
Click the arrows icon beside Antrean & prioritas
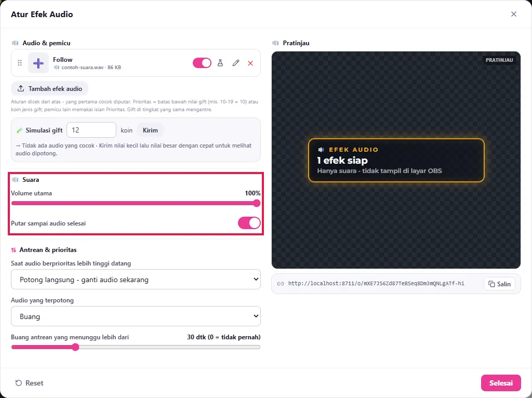14,250
